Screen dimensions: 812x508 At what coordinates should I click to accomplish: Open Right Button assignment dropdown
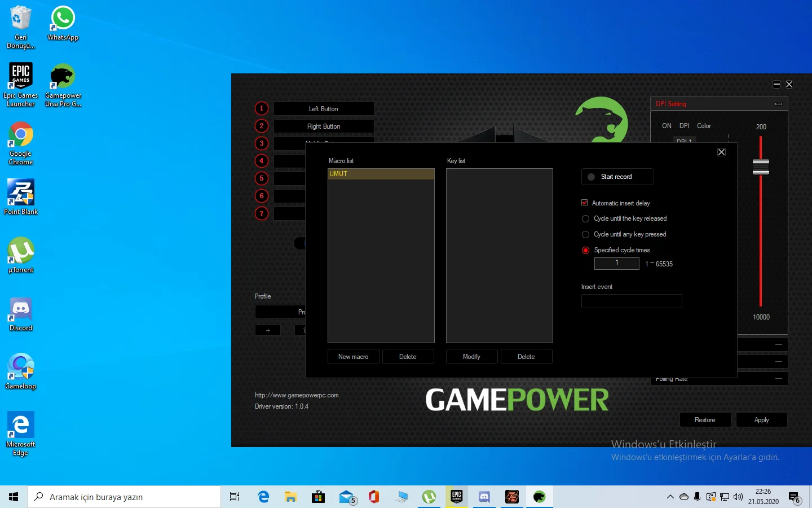click(324, 126)
